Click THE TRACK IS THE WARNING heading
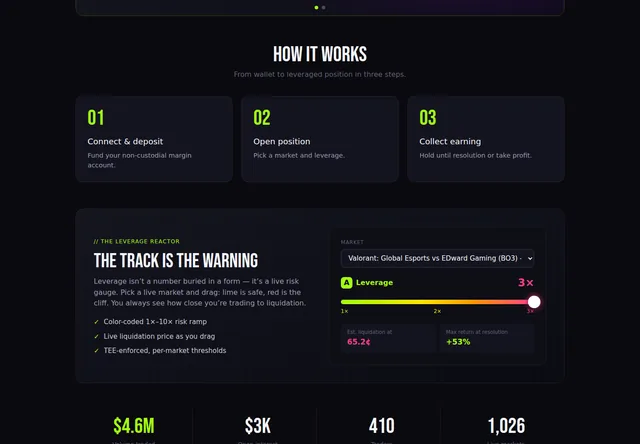 [176, 260]
